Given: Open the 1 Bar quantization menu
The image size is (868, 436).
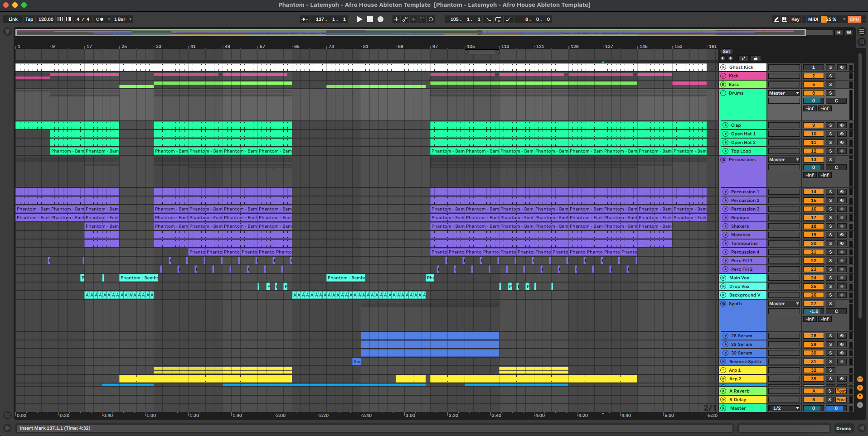Looking at the screenshot, I should [x=122, y=19].
